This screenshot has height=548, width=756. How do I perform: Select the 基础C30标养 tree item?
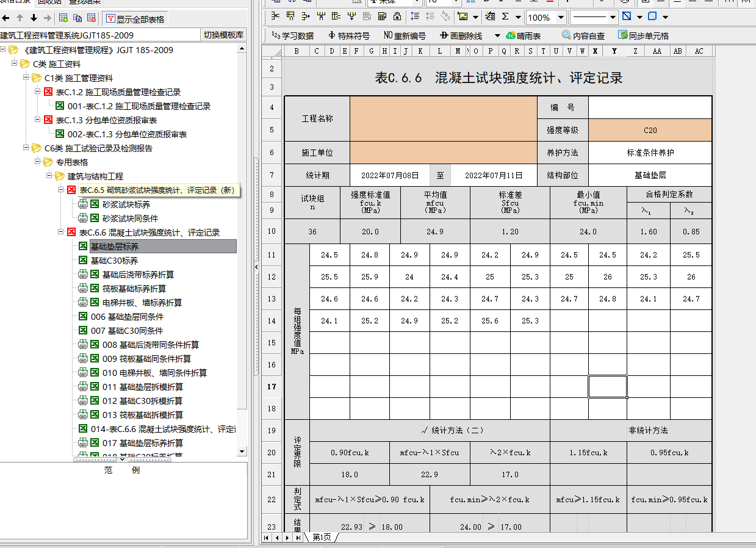(x=114, y=261)
